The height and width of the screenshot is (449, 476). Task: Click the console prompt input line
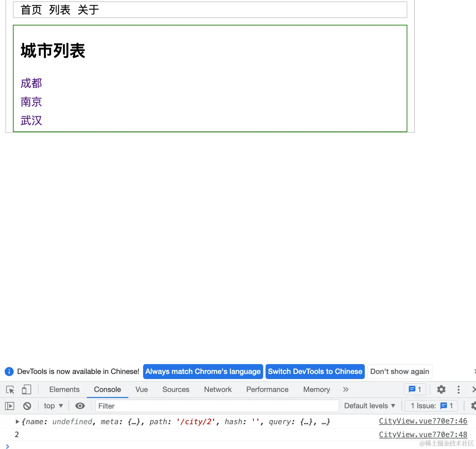pos(238,446)
